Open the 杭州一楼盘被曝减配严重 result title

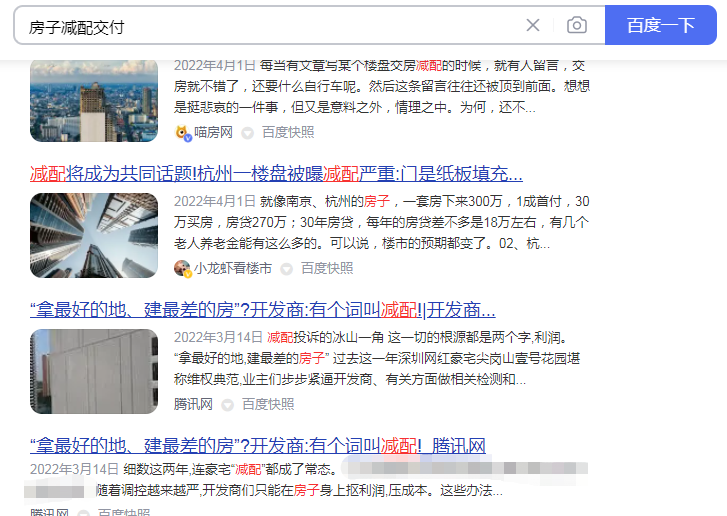[276, 174]
